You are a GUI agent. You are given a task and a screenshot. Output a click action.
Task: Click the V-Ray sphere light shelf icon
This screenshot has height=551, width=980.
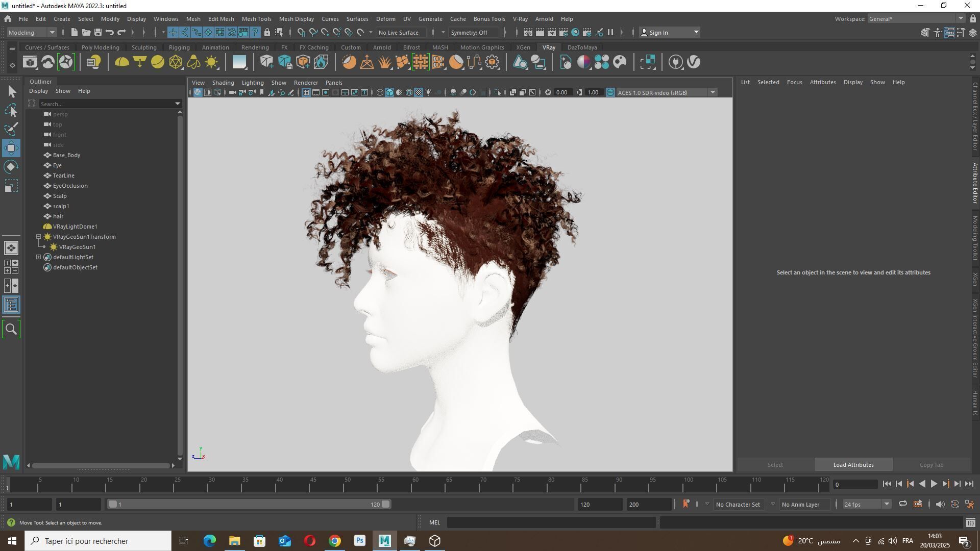[158, 62]
